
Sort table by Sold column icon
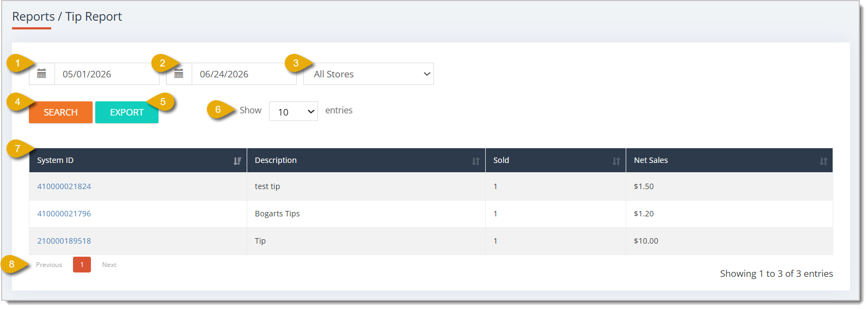(x=616, y=161)
